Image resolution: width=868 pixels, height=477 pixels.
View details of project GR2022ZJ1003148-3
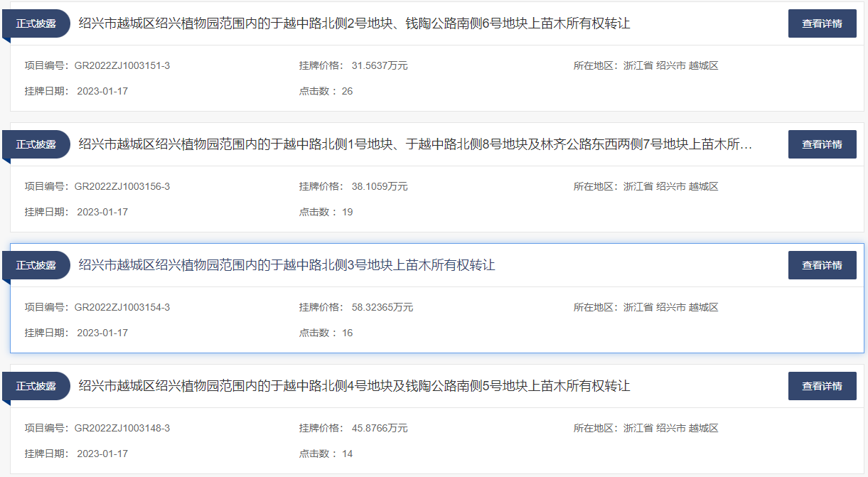(x=822, y=386)
